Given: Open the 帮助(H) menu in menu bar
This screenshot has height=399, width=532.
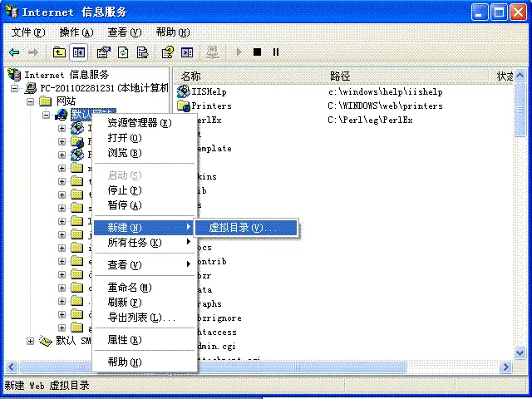Looking at the screenshot, I should pos(173,32).
